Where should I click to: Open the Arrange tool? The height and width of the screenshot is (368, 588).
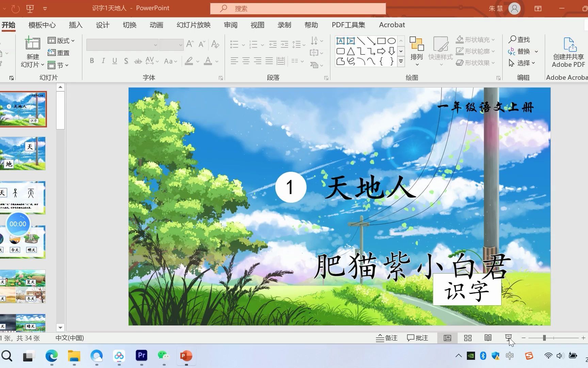416,51
